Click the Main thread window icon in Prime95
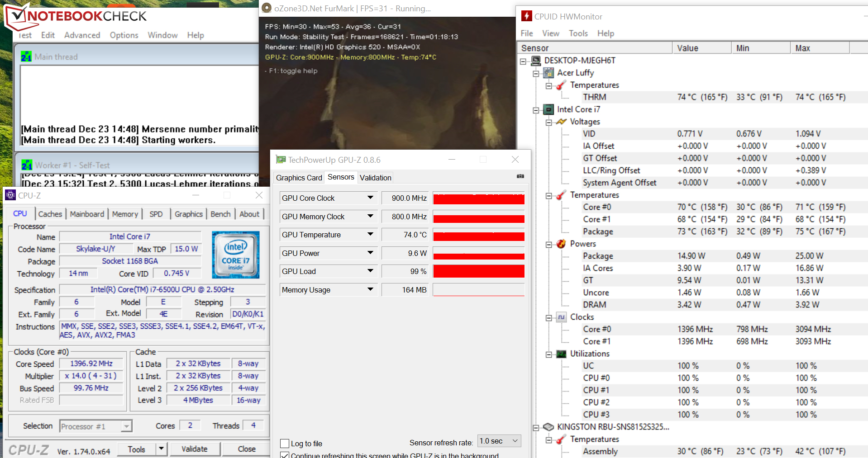The image size is (868, 458). [x=26, y=57]
